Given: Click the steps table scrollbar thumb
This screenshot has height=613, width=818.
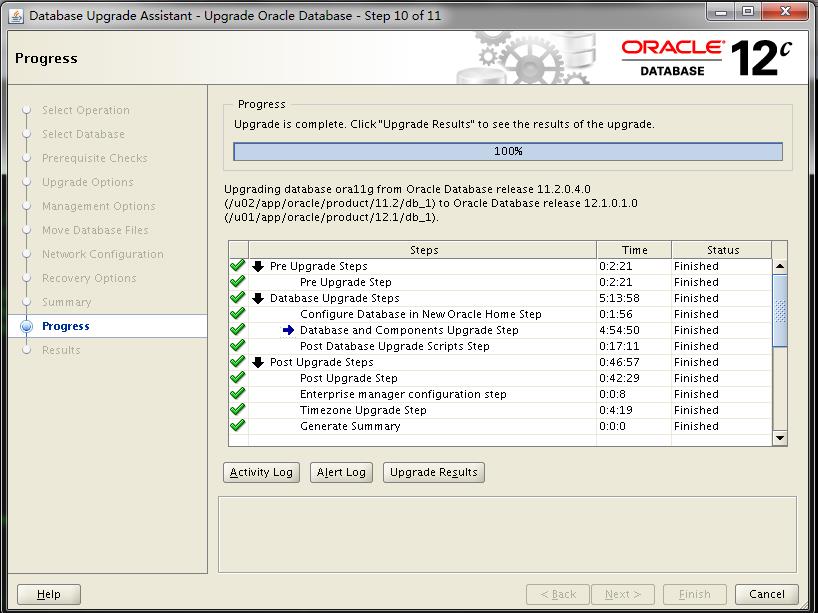Looking at the screenshot, I should pyautogui.click(x=780, y=310).
